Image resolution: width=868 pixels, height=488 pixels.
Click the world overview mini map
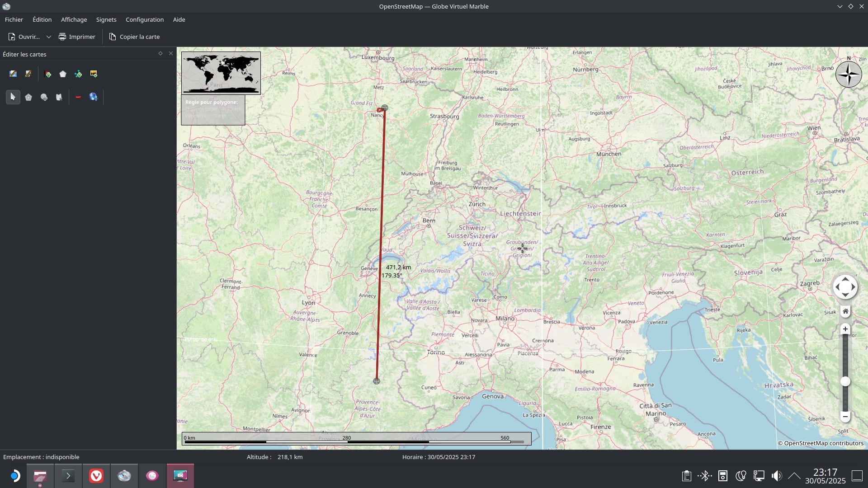tap(221, 73)
